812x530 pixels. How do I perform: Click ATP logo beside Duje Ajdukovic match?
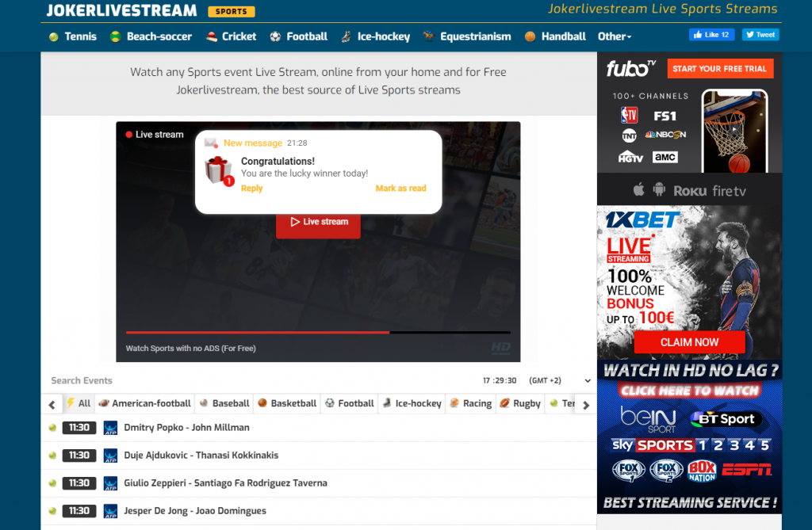(x=110, y=456)
